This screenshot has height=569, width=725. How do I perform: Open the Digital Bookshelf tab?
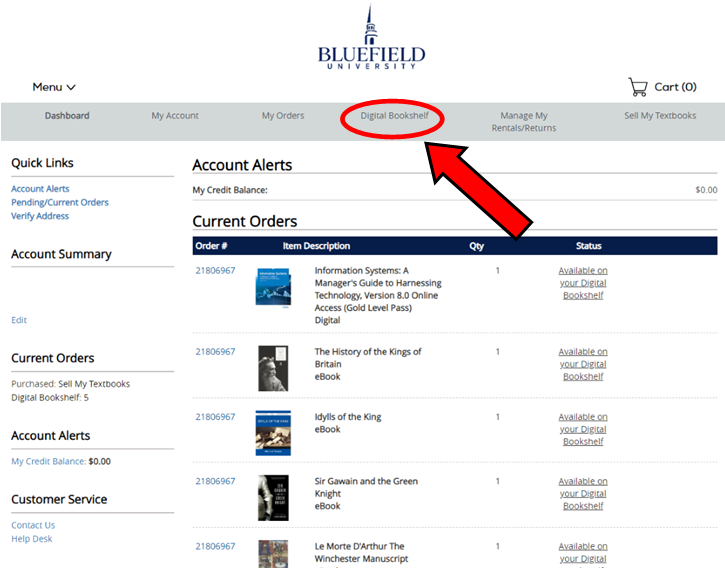pyautogui.click(x=394, y=116)
